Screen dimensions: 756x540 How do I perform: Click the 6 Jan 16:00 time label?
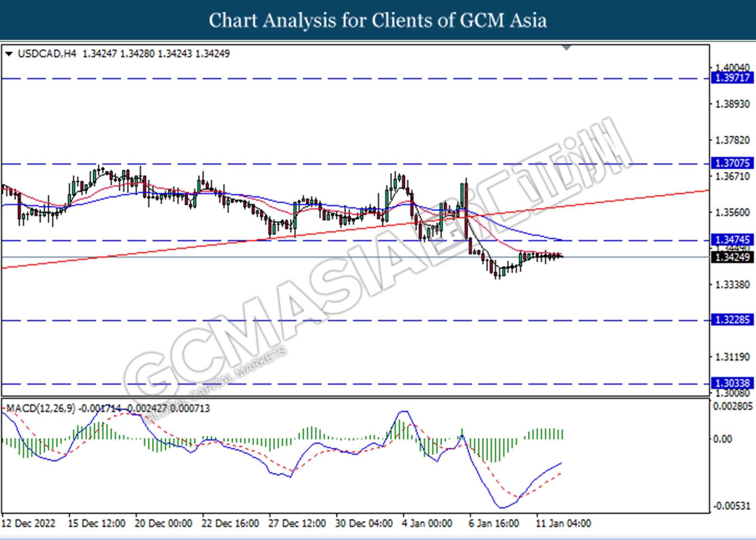point(494,523)
